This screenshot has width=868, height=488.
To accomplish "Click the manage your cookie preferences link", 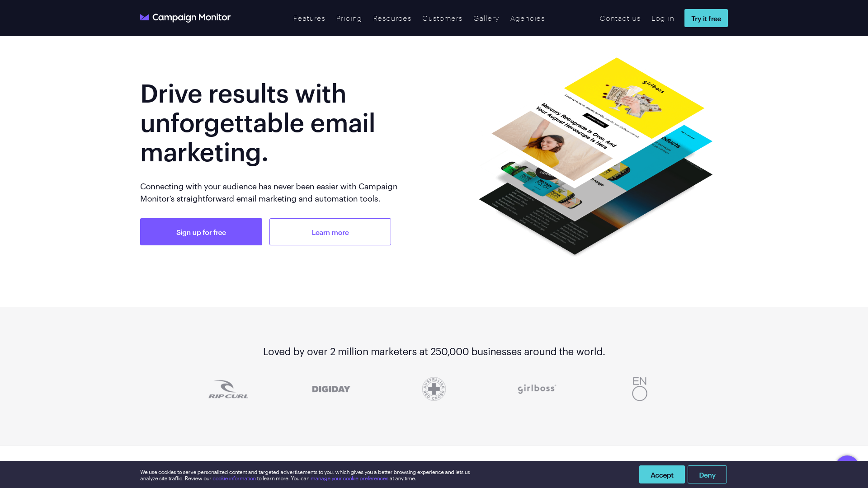I will [x=349, y=479].
